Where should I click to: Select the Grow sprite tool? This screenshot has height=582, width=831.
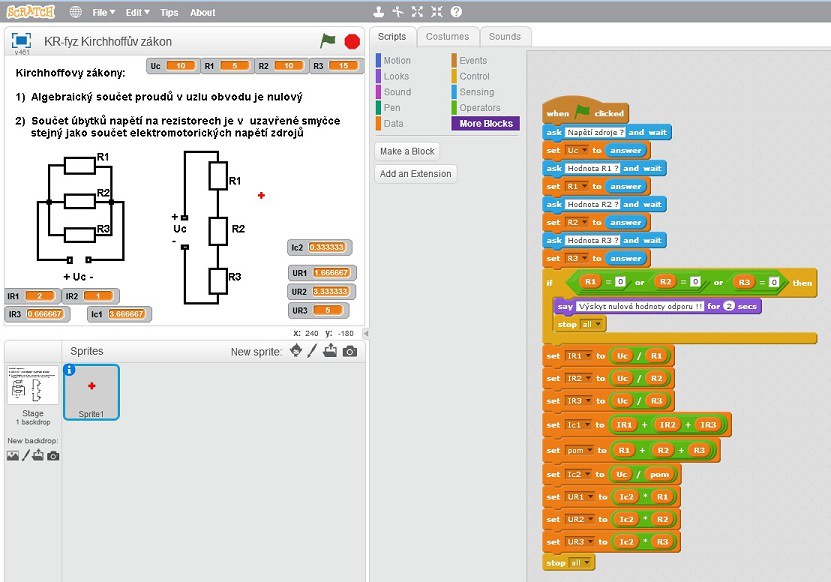point(418,12)
